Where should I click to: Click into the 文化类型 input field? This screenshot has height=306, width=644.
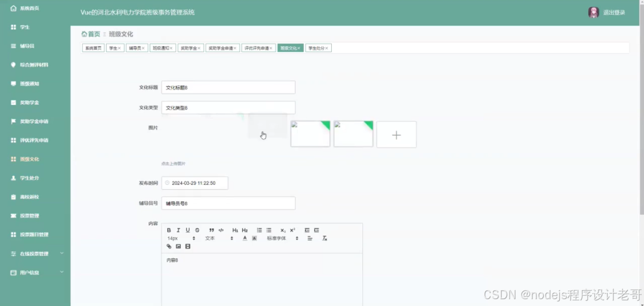228,108
